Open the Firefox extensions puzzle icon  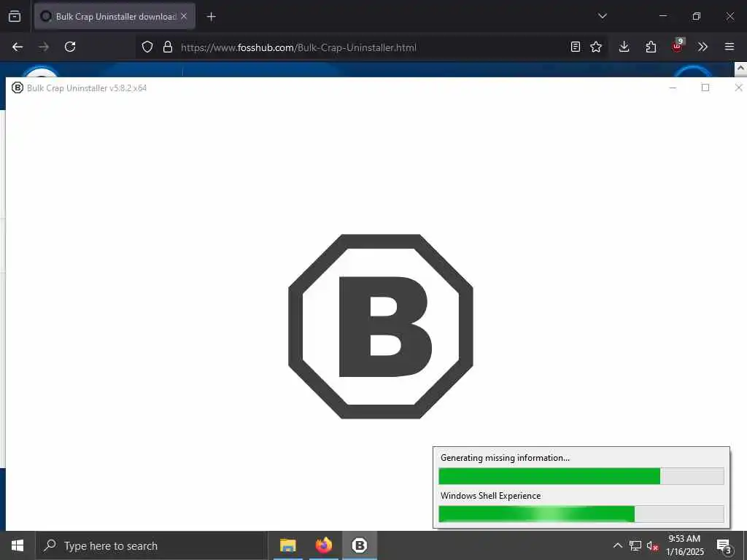point(651,47)
